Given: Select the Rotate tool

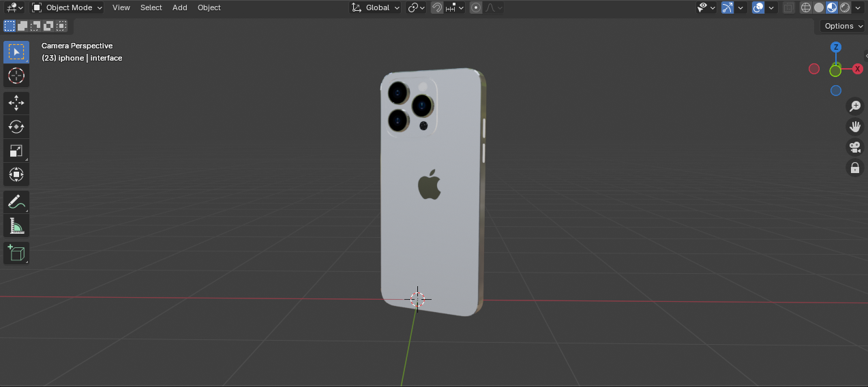Looking at the screenshot, I should [x=16, y=127].
